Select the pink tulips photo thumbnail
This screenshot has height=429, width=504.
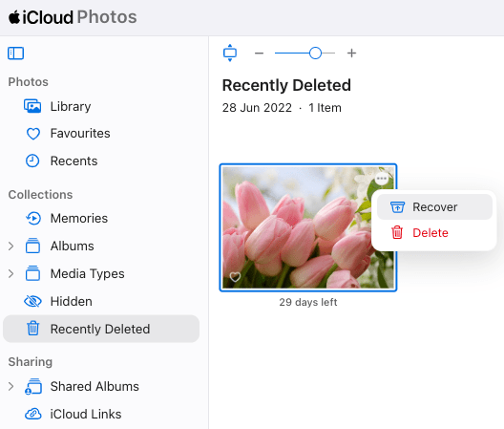click(308, 227)
